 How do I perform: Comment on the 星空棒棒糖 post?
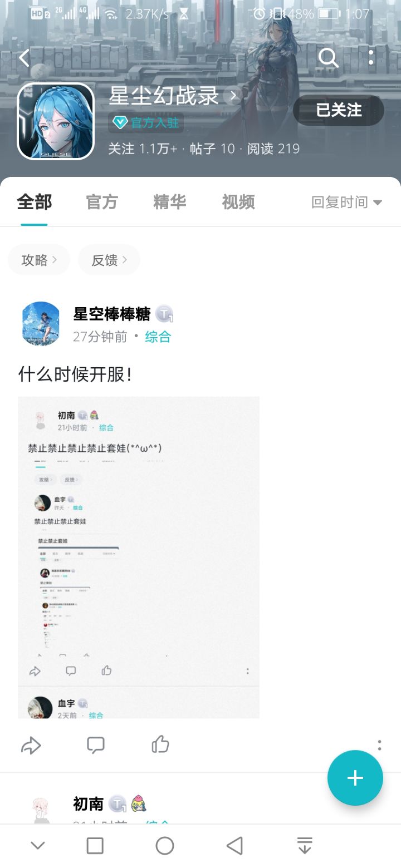pyautogui.click(x=96, y=745)
